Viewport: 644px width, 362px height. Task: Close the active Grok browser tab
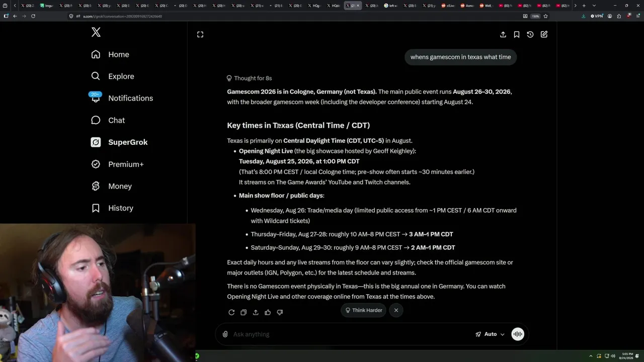358,6
